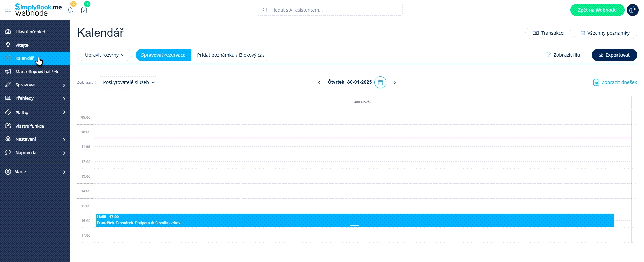The image size is (644, 262).
Task: Open the hamburger menu icon
Action: click(x=8, y=9)
